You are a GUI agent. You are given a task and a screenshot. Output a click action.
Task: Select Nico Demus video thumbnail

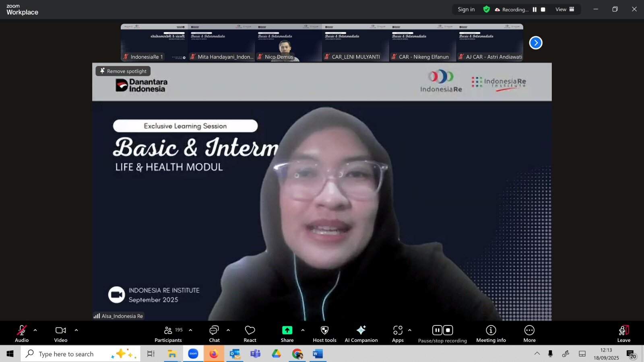pos(288,43)
